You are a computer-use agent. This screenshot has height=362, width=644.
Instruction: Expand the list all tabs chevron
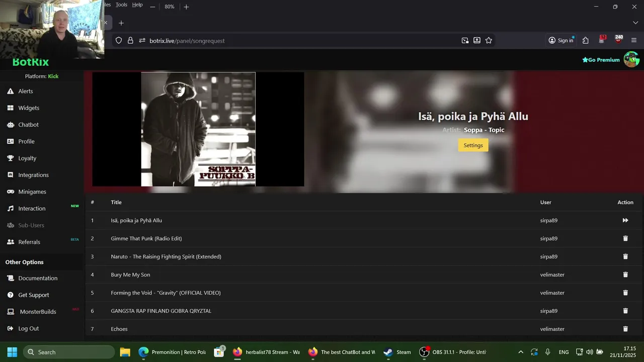click(635, 23)
